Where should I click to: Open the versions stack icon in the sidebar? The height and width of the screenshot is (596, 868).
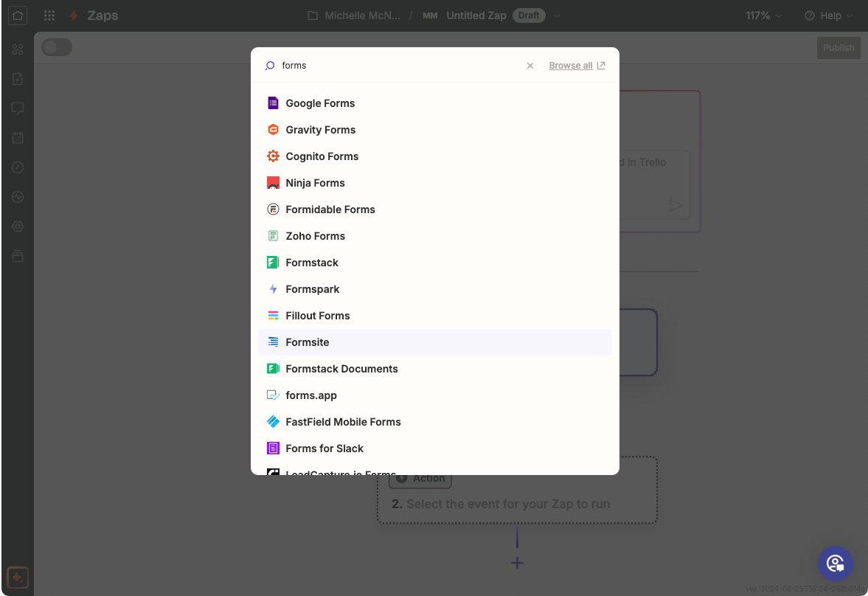tap(18, 256)
